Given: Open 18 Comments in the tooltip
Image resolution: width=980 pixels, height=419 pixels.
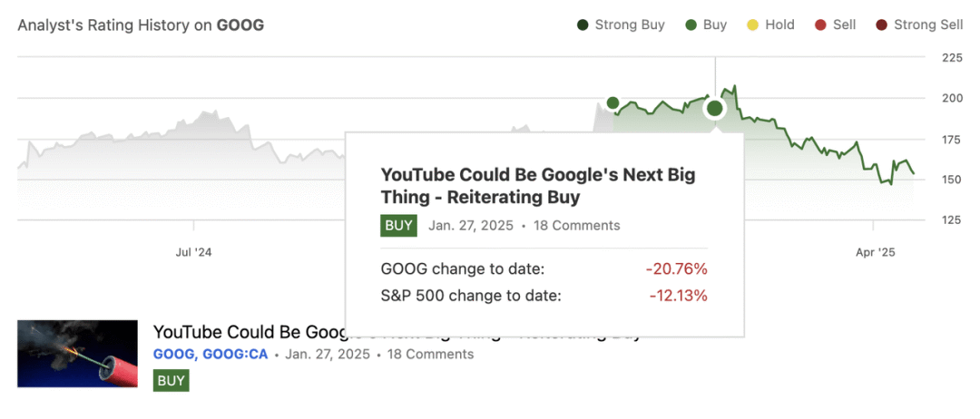Looking at the screenshot, I should pos(576,226).
